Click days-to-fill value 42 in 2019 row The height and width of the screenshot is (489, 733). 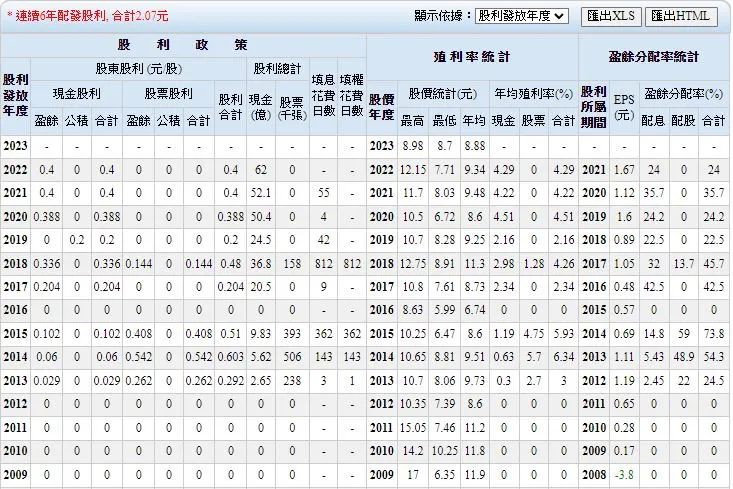point(323,240)
